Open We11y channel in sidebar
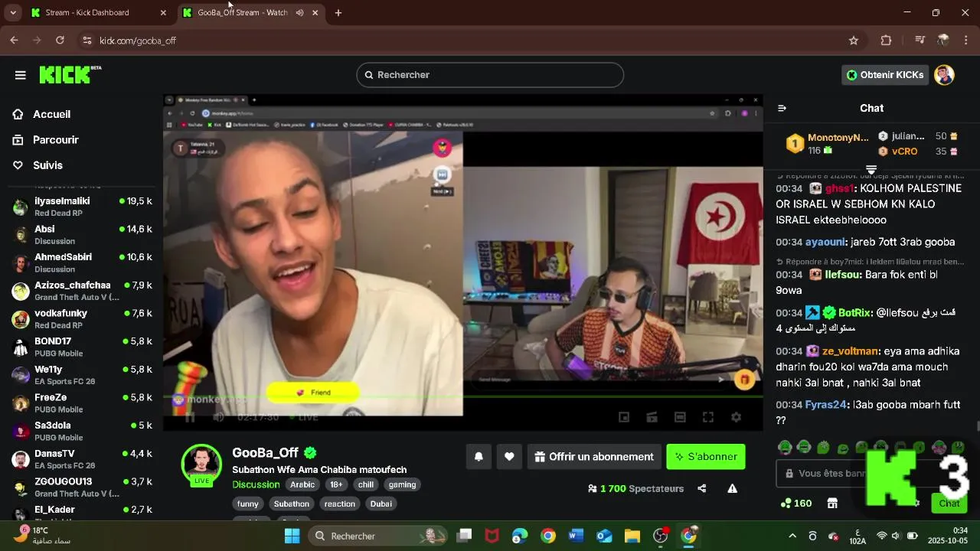Viewport: 980px width, 551px height. tap(81, 375)
